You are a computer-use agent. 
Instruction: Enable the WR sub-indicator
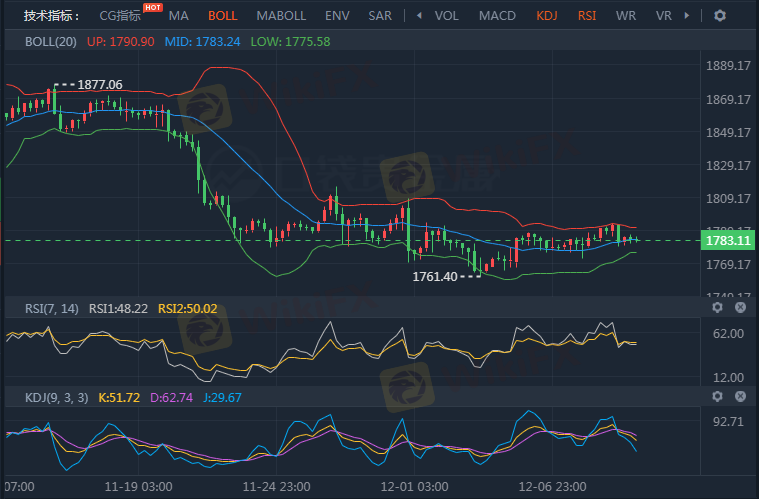coord(626,16)
